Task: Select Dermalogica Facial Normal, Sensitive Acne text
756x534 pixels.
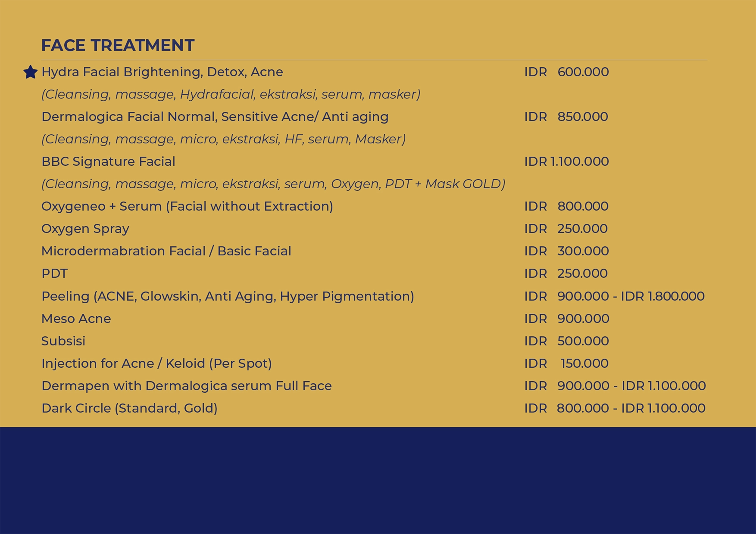Action: (215, 117)
